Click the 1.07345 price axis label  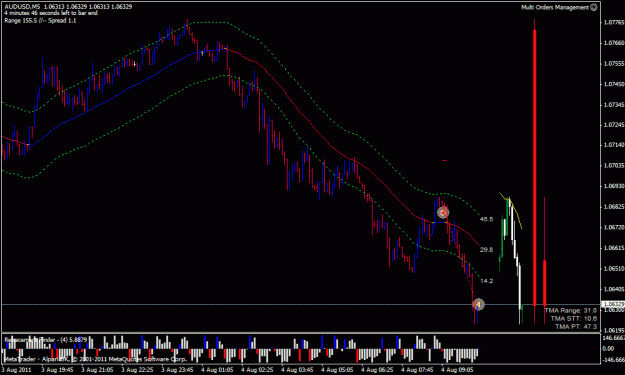point(614,105)
